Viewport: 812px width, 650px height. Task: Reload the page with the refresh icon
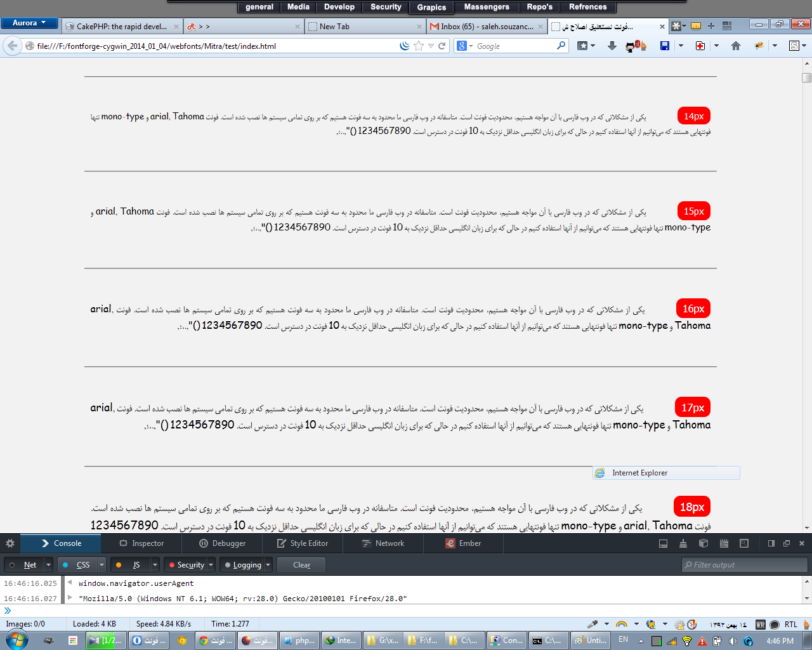coord(442,46)
